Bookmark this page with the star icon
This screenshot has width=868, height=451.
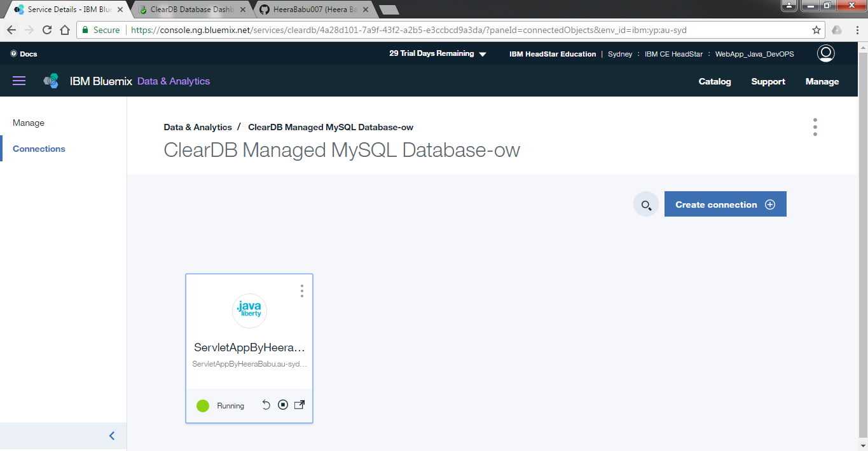pos(816,30)
